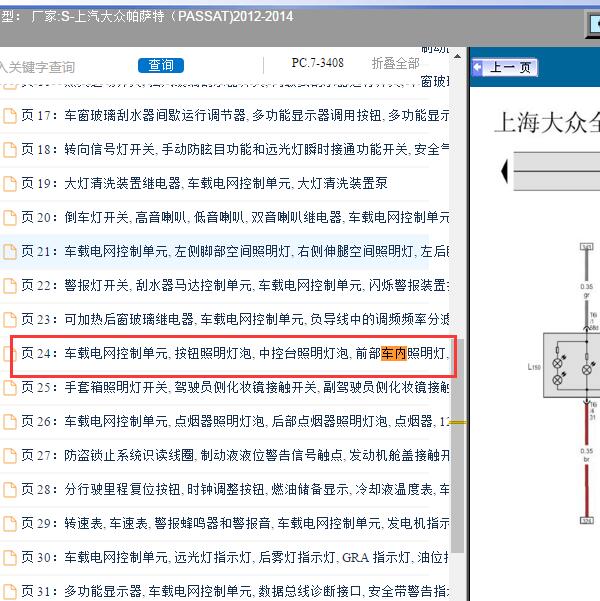Open page 24 button illumination bulb entry
The width and height of the screenshot is (600, 601).
(235, 353)
